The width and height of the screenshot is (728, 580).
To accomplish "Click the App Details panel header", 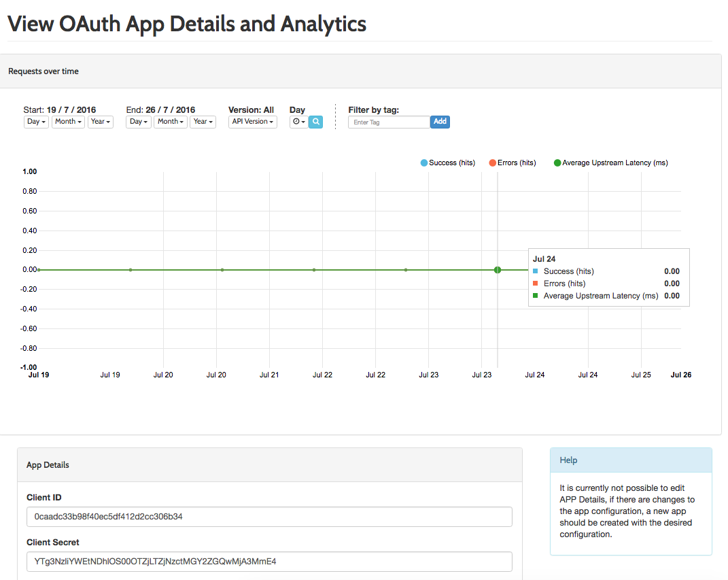I will (48, 464).
